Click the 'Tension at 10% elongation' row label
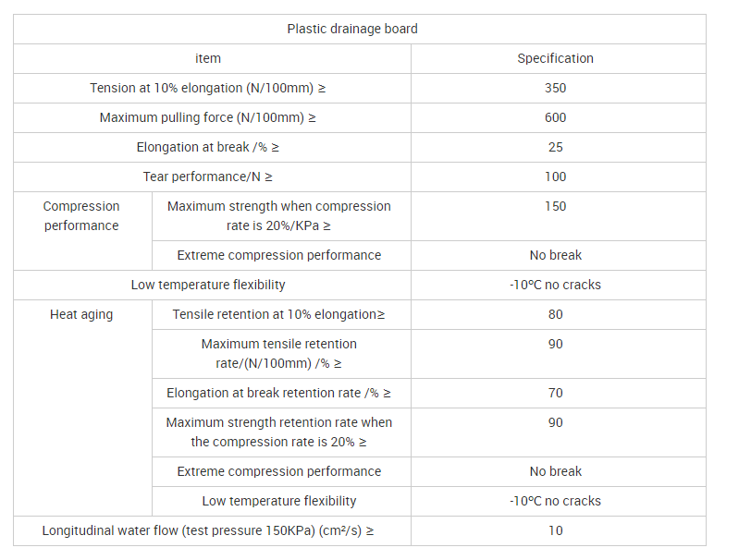Image resolution: width=751 pixels, height=560 pixels. [208, 88]
